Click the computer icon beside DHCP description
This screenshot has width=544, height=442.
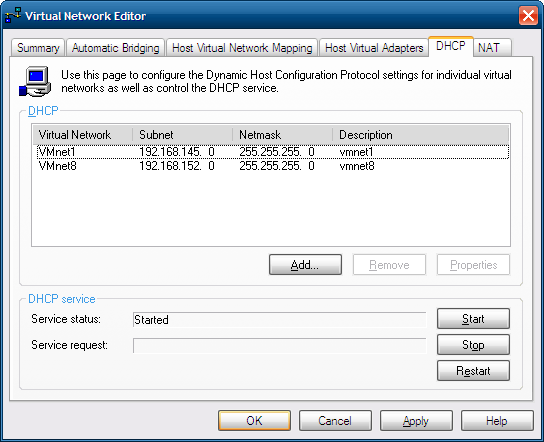35,82
